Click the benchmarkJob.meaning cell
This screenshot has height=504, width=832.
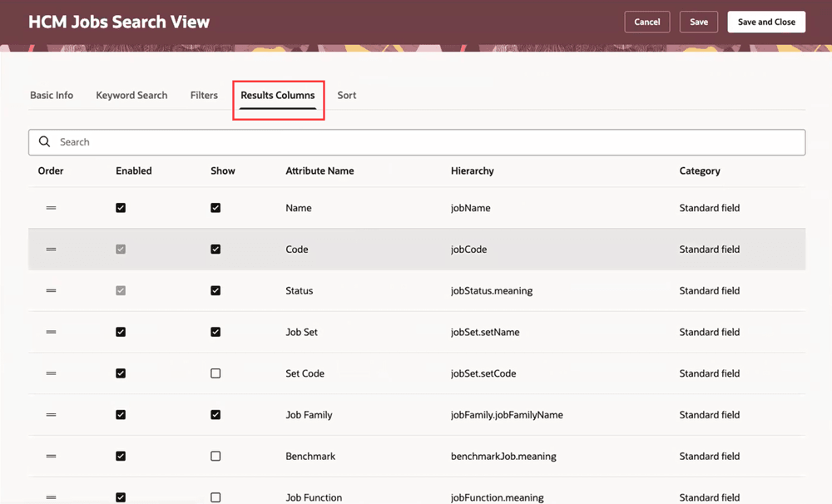[503, 457]
